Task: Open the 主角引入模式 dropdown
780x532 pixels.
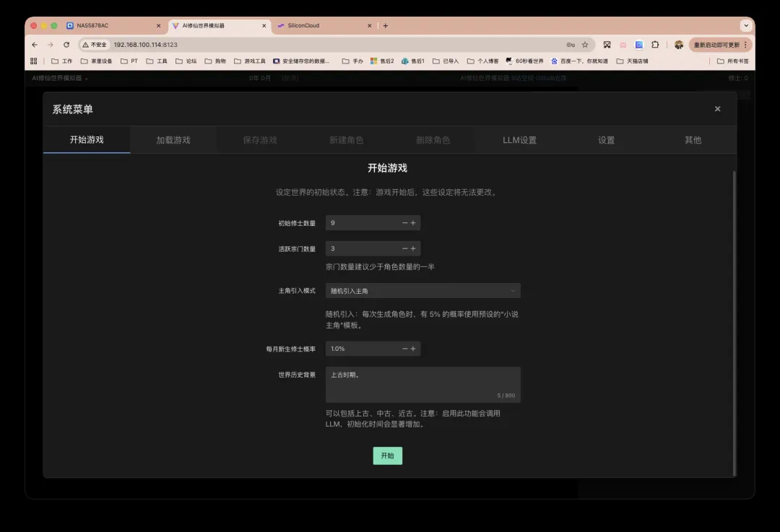Action: click(x=422, y=291)
